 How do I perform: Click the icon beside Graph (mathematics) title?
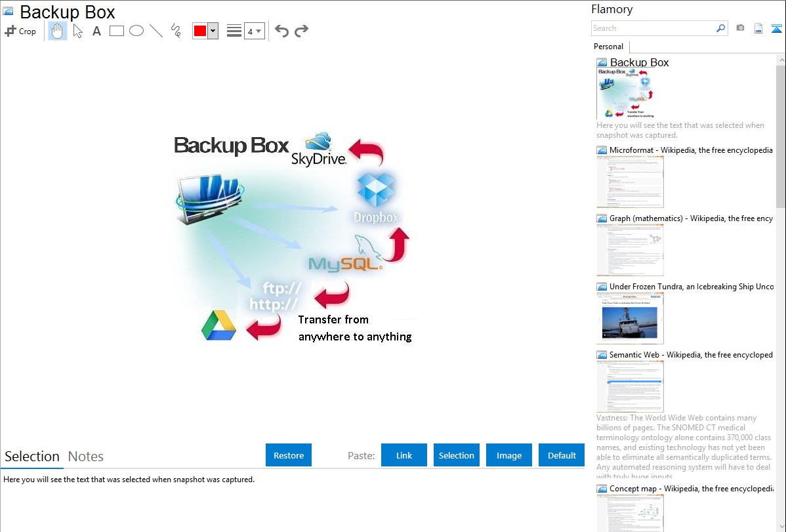pos(602,218)
